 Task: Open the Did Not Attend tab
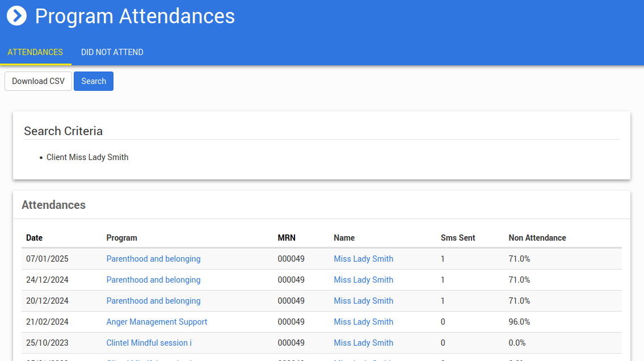pos(112,52)
